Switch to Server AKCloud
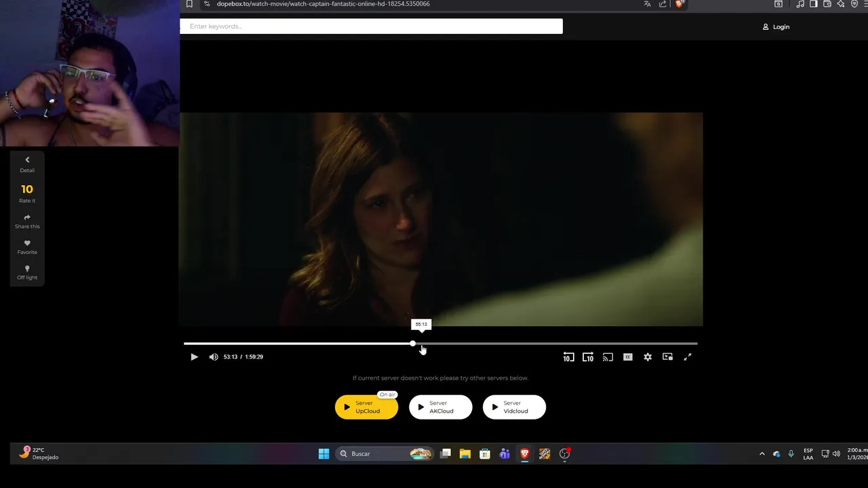This screenshot has width=868, height=488. (440, 407)
